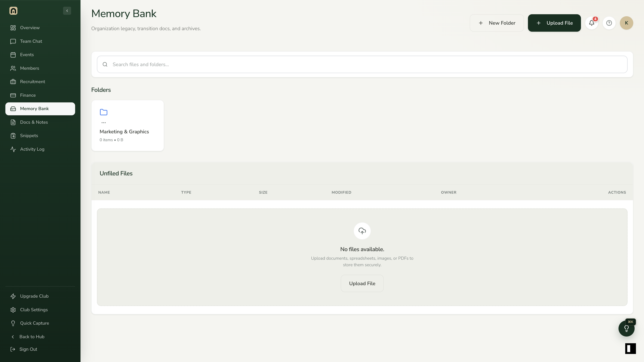
Task: Click the app logo in the sidebar
Action: pos(13,11)
